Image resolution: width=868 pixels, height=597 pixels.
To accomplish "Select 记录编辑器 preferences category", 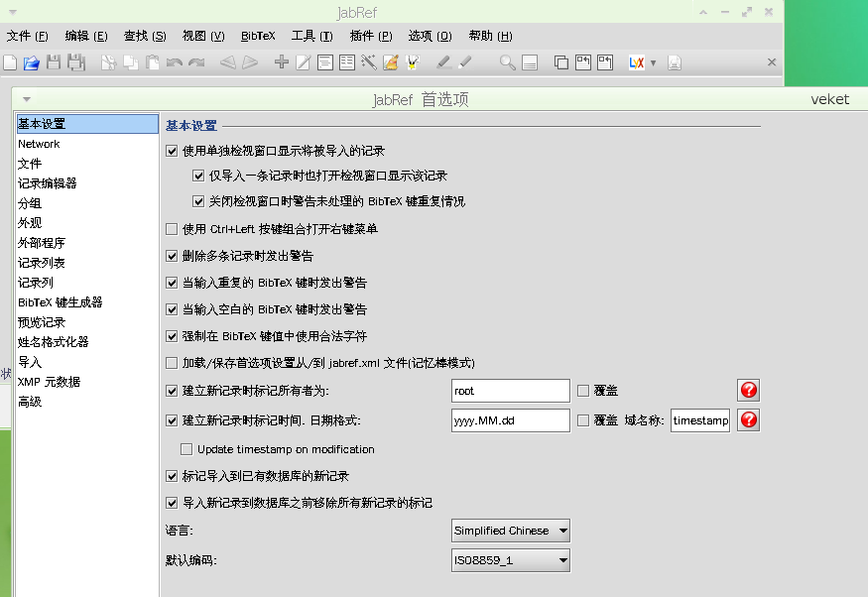I will (87, 183).
